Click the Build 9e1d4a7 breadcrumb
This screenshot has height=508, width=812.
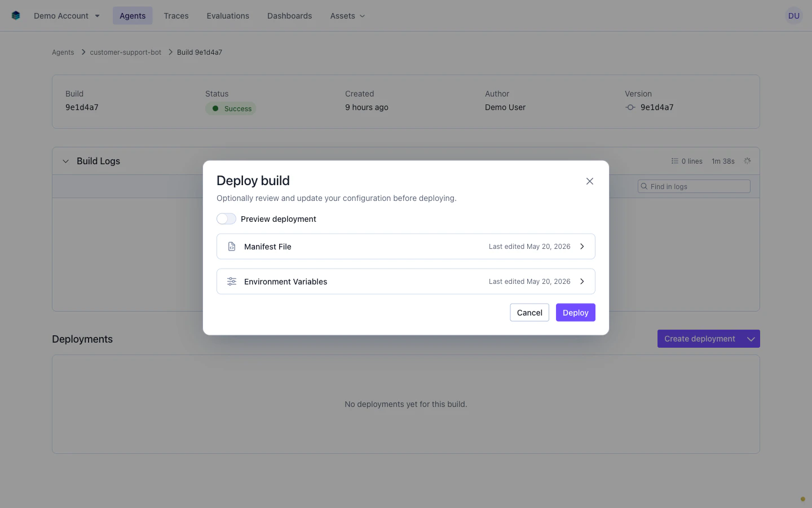click(200, 52)
